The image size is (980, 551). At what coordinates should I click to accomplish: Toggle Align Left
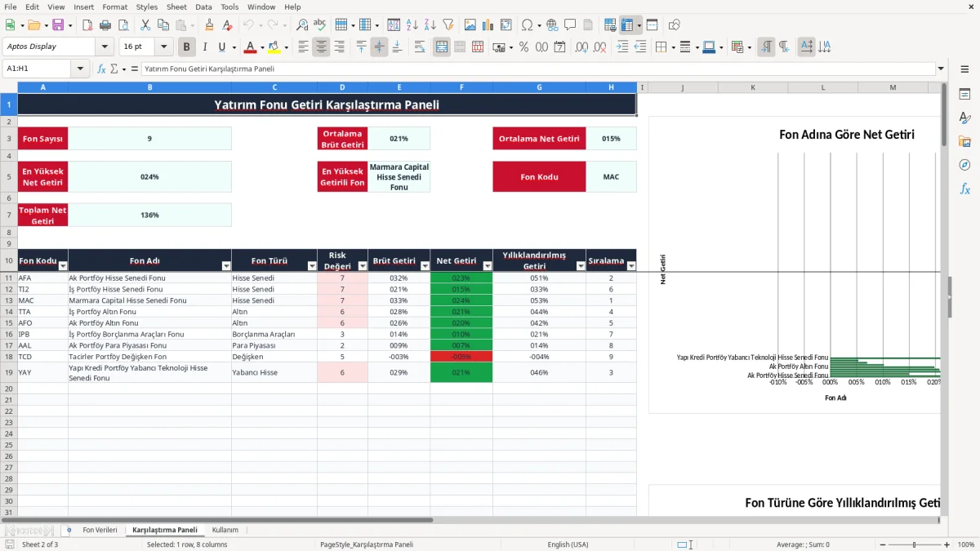tap(304, 47)
